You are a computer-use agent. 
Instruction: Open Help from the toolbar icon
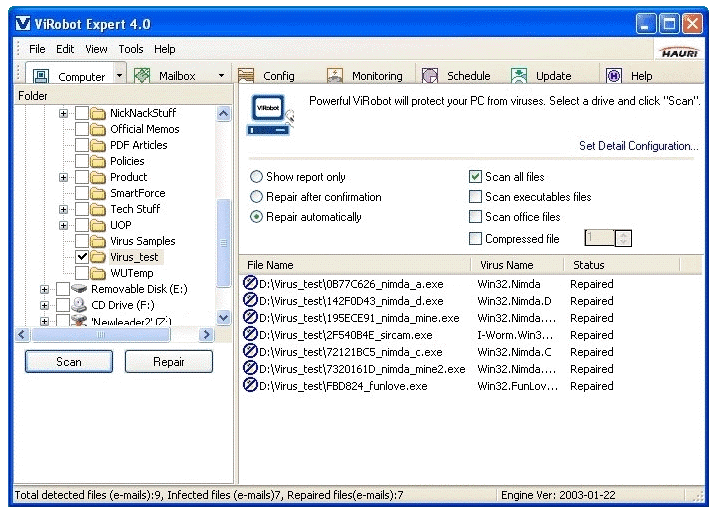point(614,76)
